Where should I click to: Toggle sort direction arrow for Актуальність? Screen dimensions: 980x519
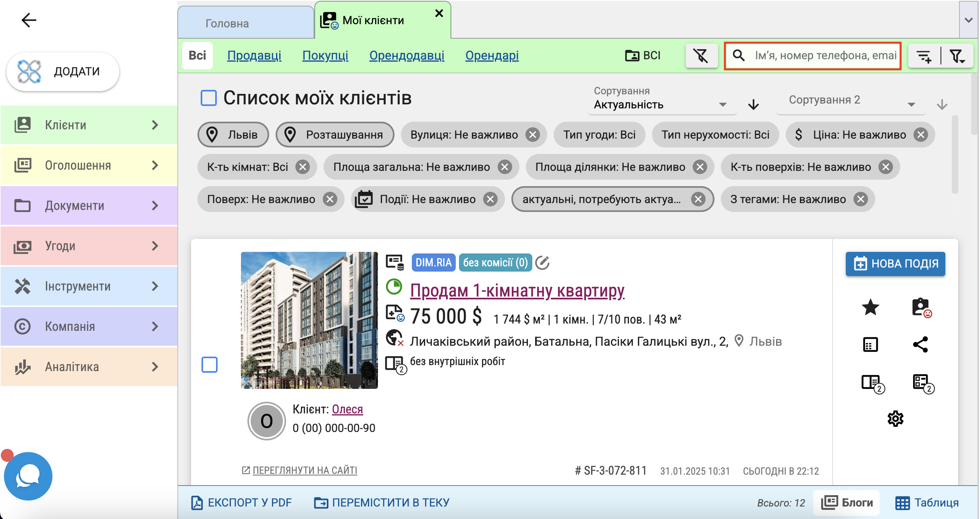753,105
